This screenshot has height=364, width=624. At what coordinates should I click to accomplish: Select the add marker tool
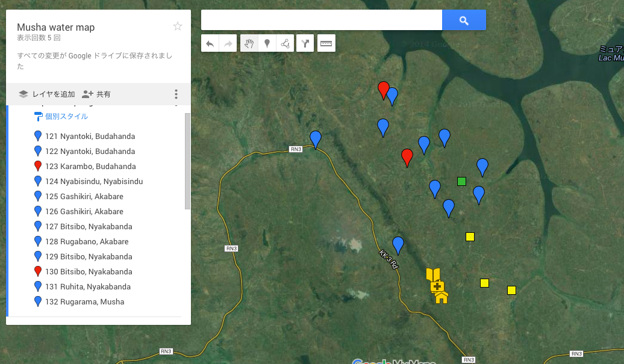[x=267, y=43]
